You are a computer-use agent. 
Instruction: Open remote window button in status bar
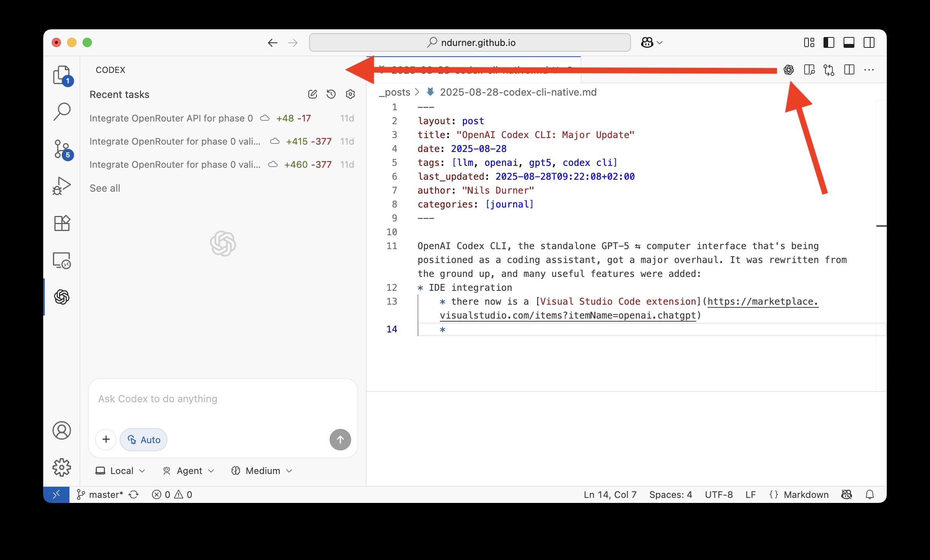[56, 494]
